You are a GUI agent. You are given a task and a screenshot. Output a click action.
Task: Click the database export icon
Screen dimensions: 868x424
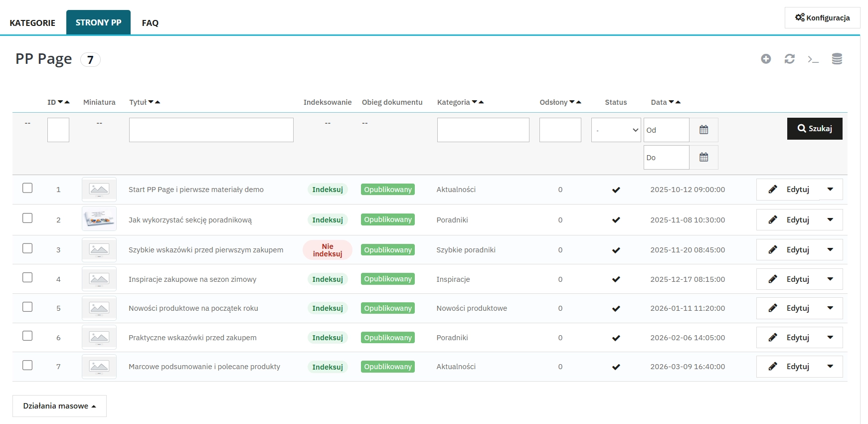837,59
